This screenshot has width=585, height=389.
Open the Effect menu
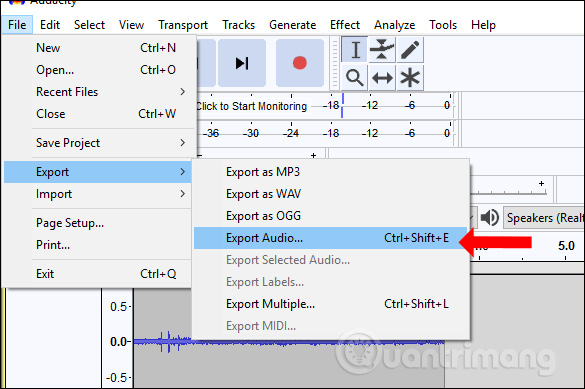click(x=345, y=25)
